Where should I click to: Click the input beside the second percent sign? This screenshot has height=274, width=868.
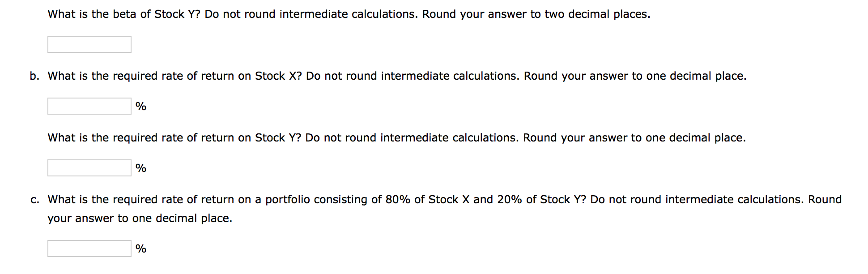click(x=89, y=168)
